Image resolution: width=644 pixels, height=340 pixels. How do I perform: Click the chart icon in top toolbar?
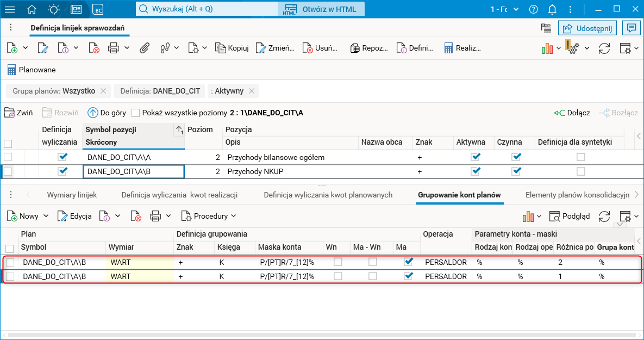(547, 48)
